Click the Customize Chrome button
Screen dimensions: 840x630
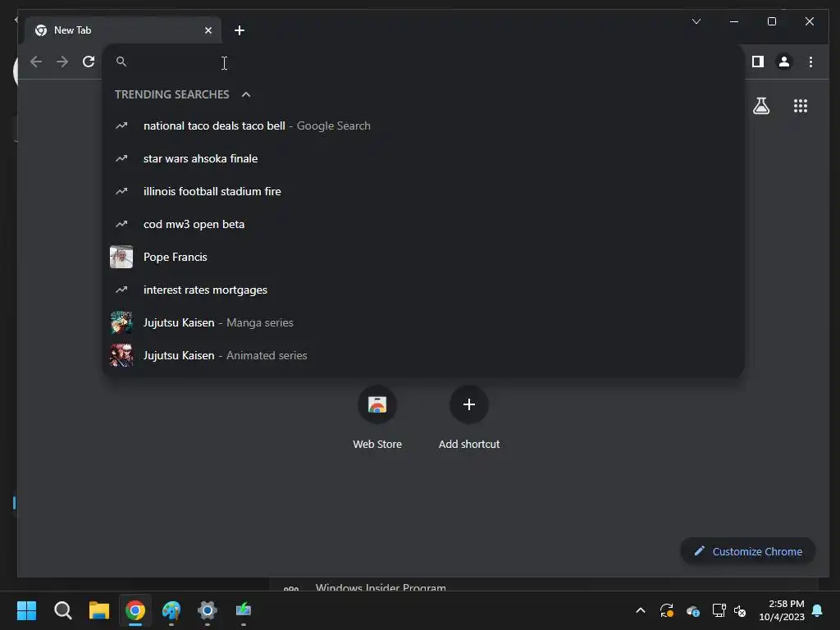pos(747,551)
